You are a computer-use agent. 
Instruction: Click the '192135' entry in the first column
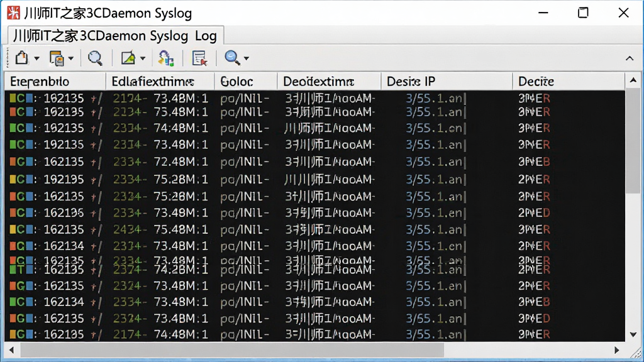pyautogui.click(x=64, y=145)
